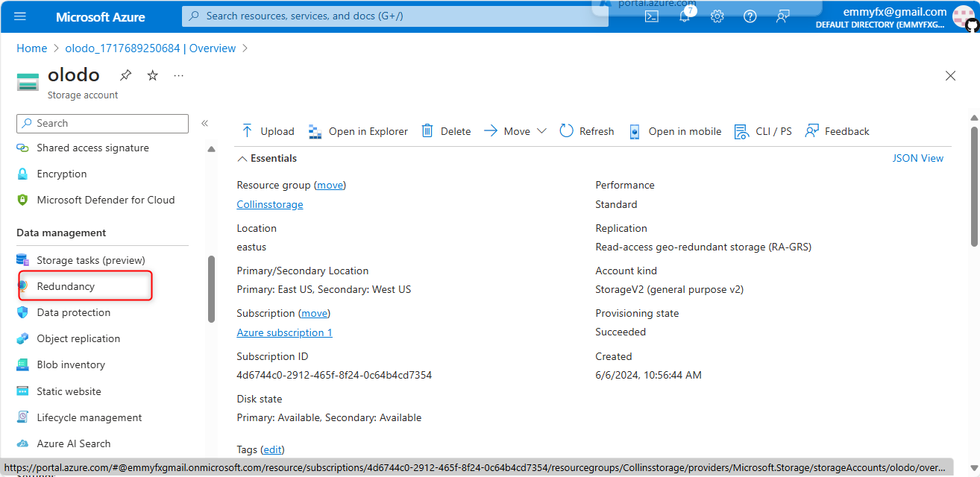Close the olodo storage account blade
Image resolution: width=980 pixels, height=477 pixels.
tap(950, 75)
